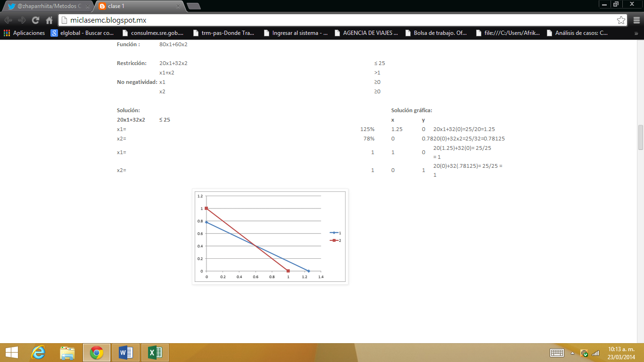Click the 125% value
Image resolution: width=644 pixels, height=362 pixels.
367,129
